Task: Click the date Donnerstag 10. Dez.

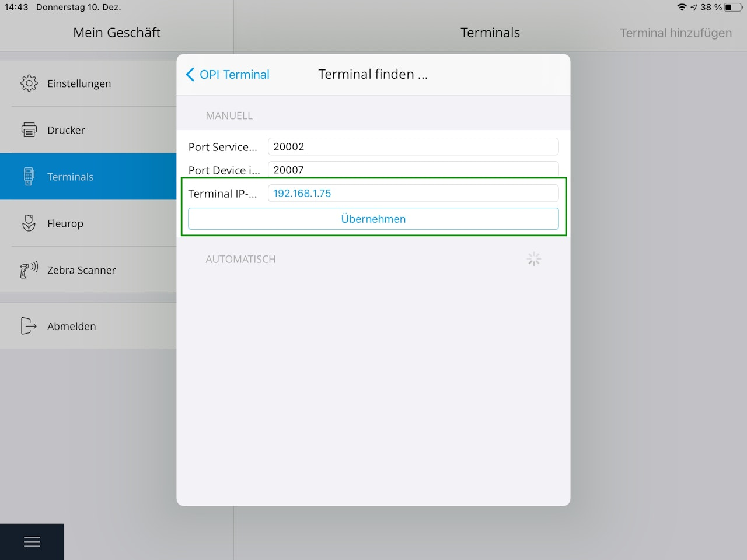Action: 79,7
